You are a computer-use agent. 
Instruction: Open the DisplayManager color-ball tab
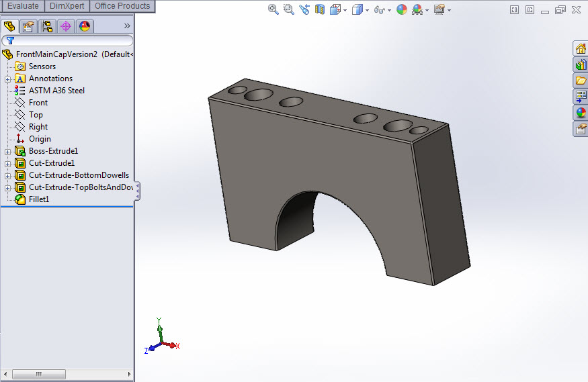point(85,26)
